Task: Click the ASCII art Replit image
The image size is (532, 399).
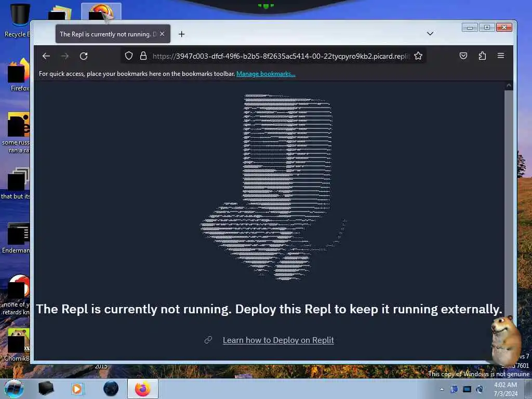Action: [x=273, y=187]
